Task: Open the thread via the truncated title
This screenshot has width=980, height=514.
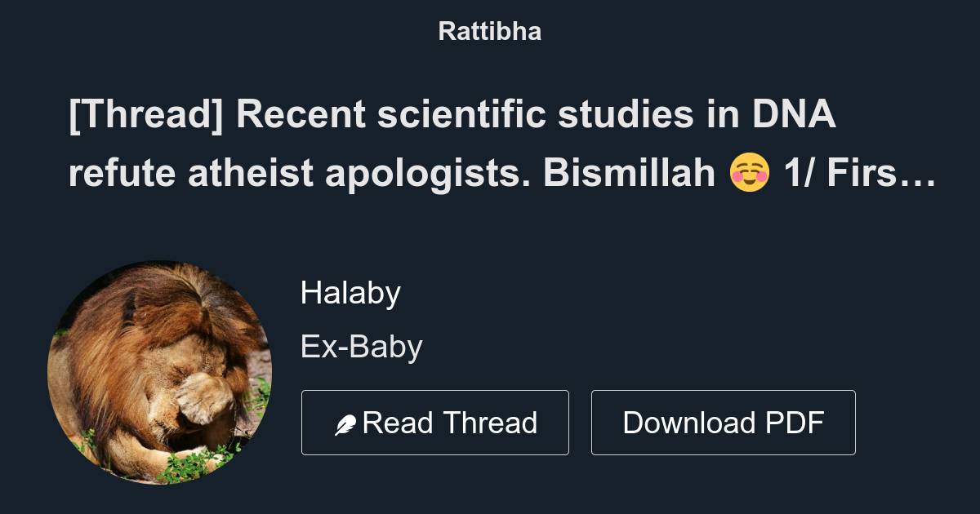Action: [490, 143]
